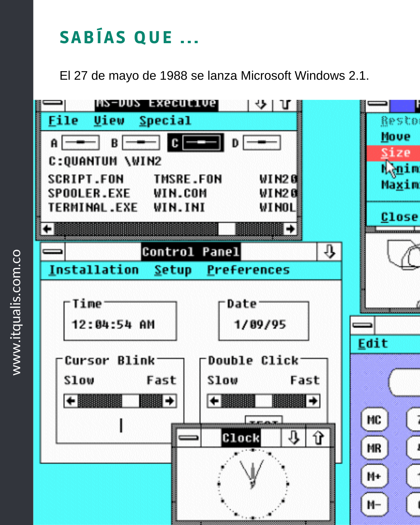The height and width of the screenshot is (525, 420).
Task: Open Clock window system menu box
Action: (x=189, y=438)
